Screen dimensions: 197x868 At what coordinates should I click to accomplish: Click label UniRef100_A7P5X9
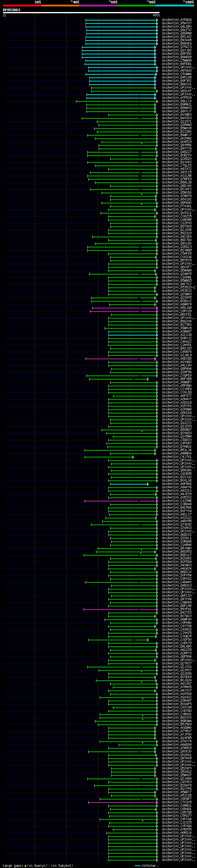click(176, 98)
